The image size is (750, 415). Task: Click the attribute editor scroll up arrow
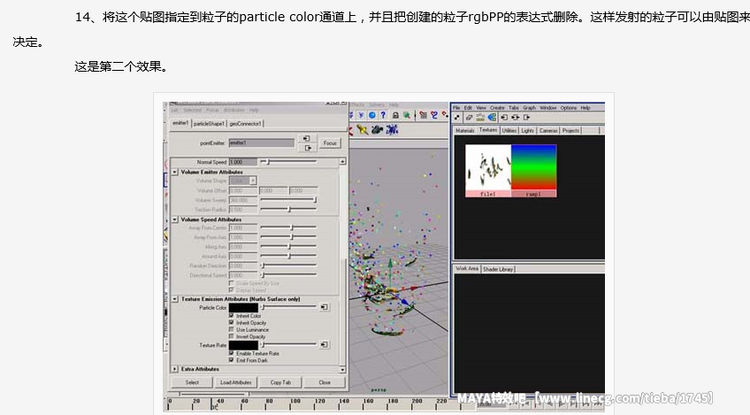pos(342,162)
